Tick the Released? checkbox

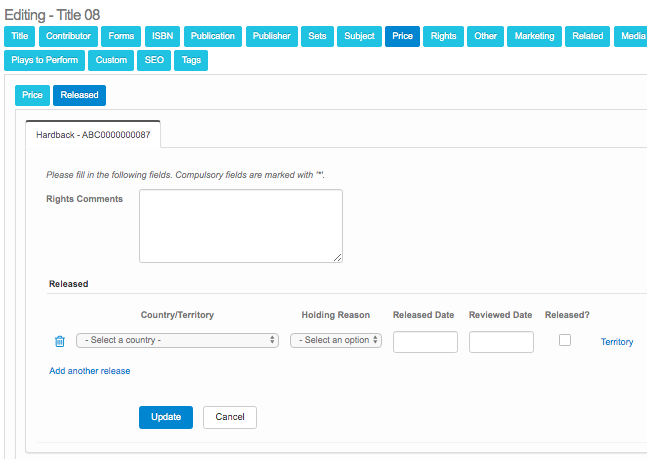click(x=565, y=340)
